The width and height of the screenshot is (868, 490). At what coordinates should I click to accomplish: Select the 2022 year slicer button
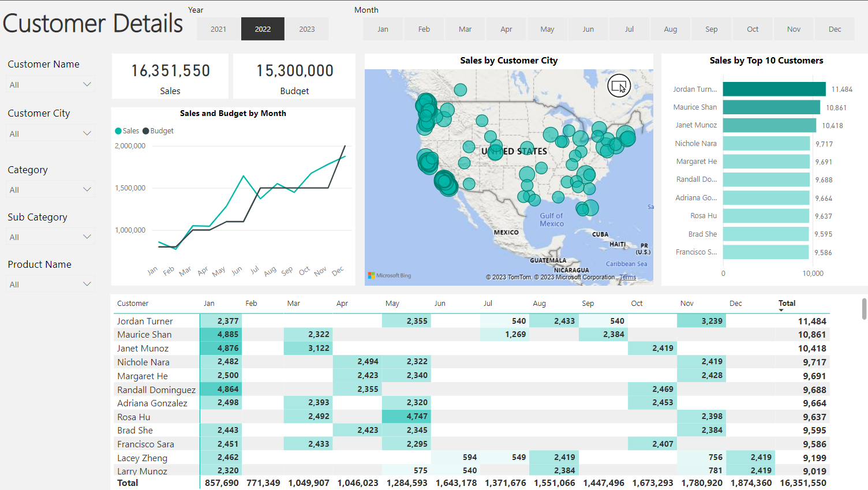[263, 28]
